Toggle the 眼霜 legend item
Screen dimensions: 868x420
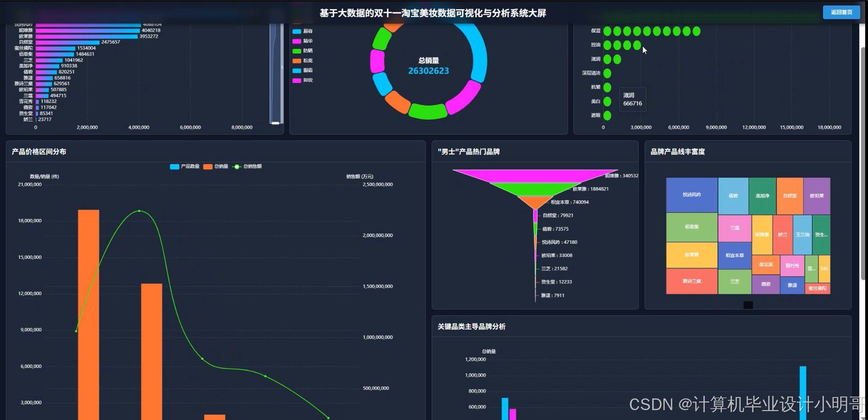(303, 70)
